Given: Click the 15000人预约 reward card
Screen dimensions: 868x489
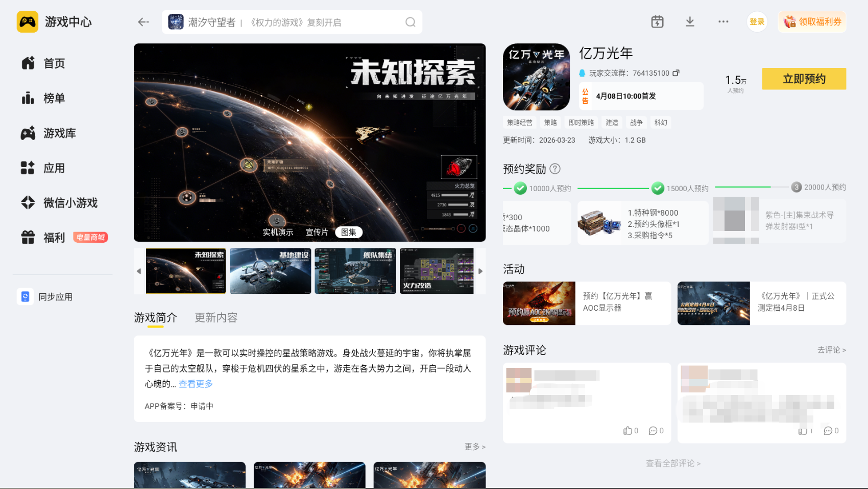Looking at the screenshot, I should coord(643,223).
